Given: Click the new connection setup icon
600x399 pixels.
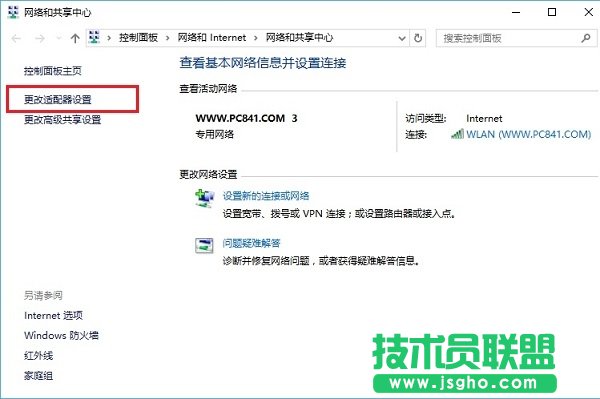Looking at the screenshot, I should click(204, 198).
